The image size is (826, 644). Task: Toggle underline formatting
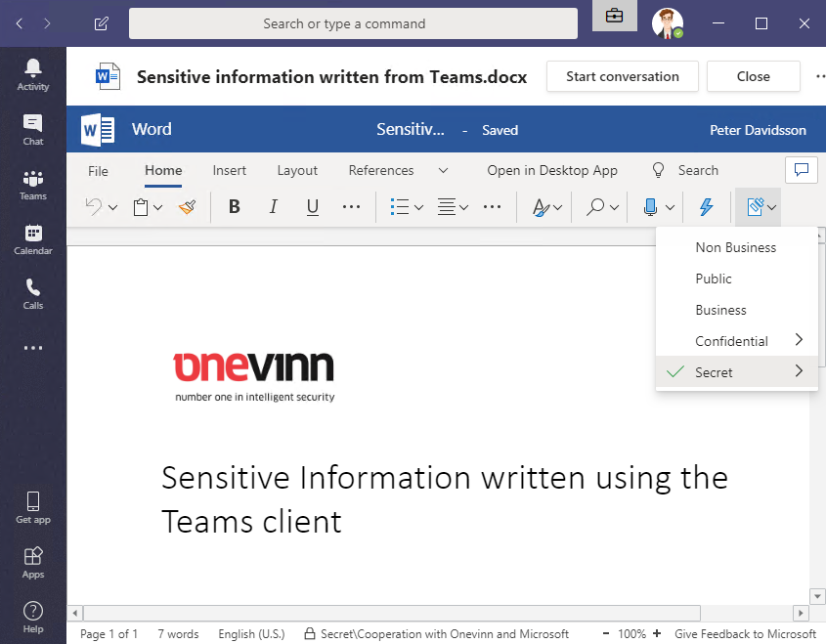click(313, 207)
